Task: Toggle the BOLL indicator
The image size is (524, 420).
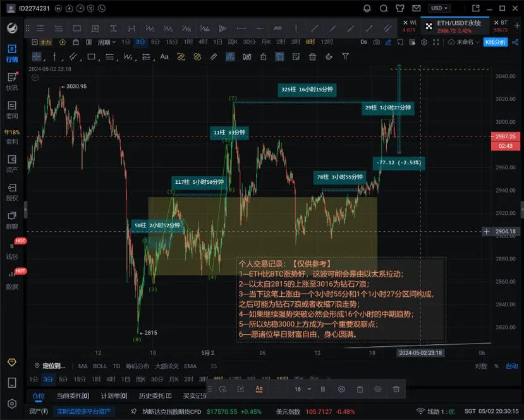Action: [x=100, y=366]
